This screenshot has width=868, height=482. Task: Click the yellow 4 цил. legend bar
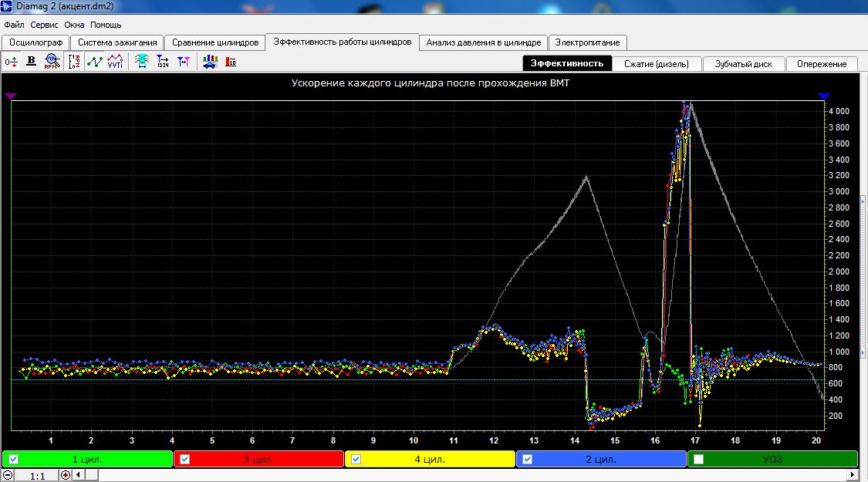430,460
